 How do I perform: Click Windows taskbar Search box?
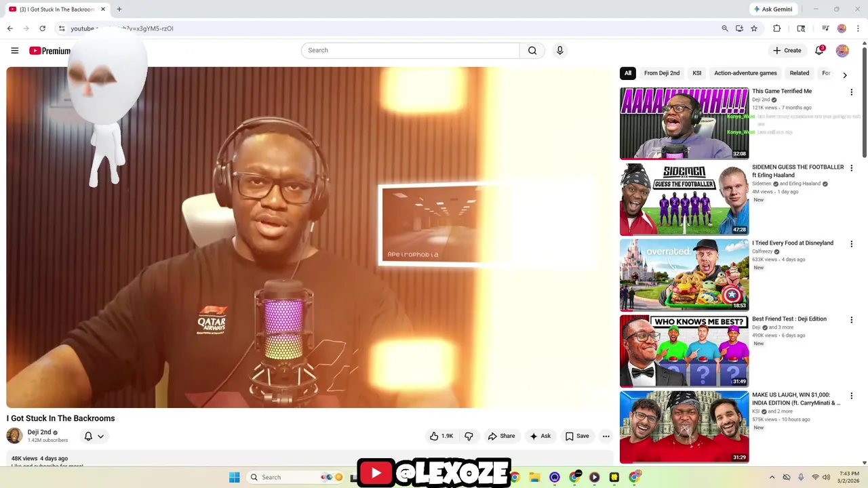[x=295, y=477]
